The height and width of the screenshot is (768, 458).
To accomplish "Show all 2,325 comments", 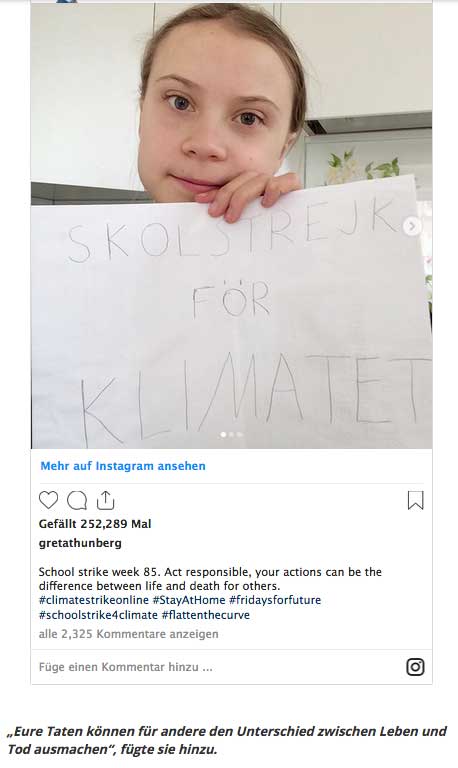I will pos(128,634).
